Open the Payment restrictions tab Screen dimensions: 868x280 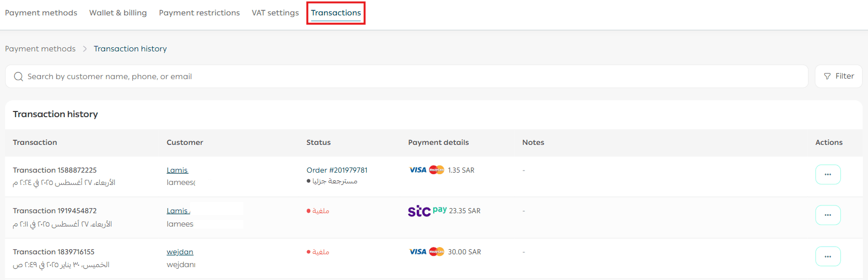pyautogui.click(x=199, y=13)
